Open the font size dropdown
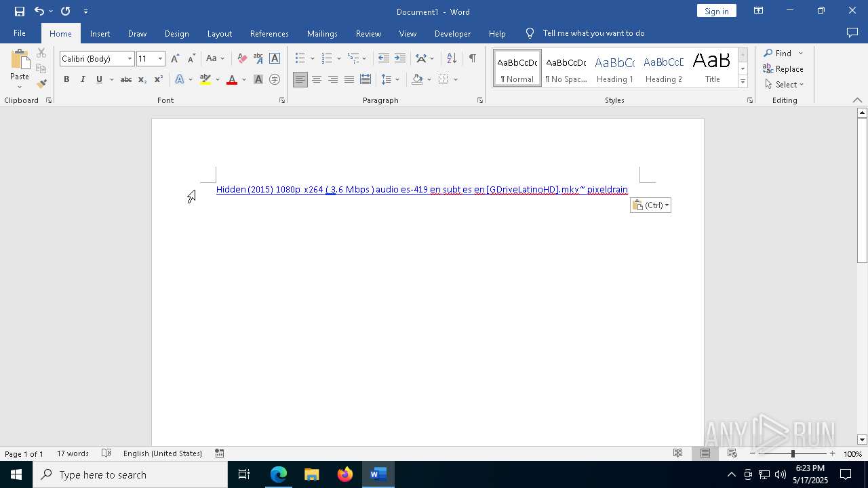 [x=160, y=59]
